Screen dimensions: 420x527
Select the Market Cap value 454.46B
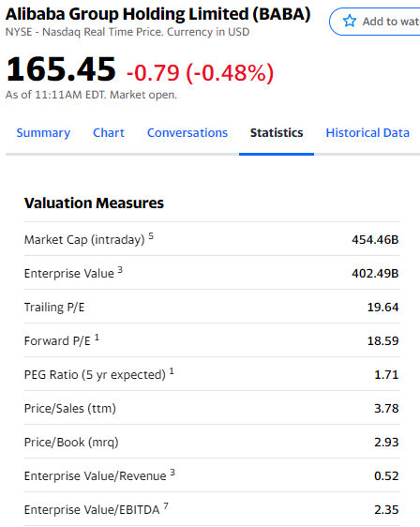tap(375, 240)
